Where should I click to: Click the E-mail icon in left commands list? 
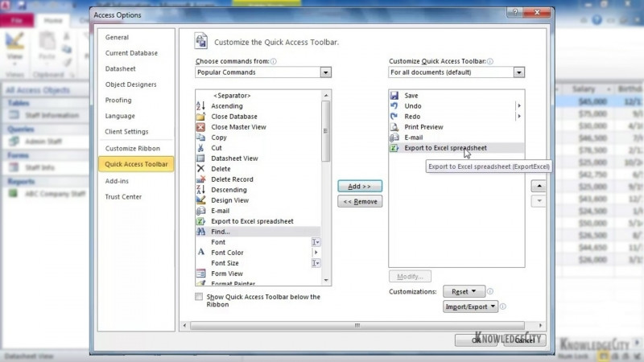point(200,211)
